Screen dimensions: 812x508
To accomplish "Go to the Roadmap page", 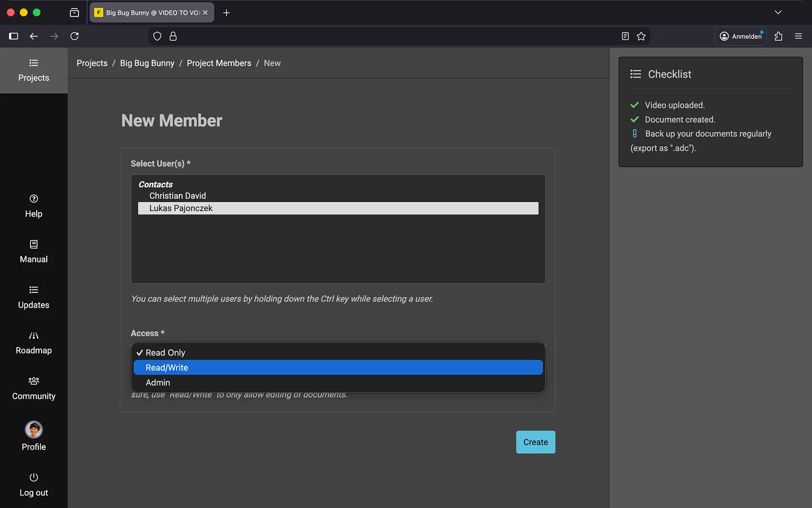I will point(33,343).
